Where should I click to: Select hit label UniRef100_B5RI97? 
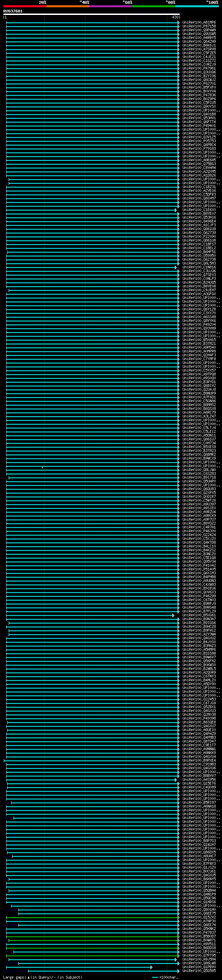pyautogui.click(x=199, y=803)
